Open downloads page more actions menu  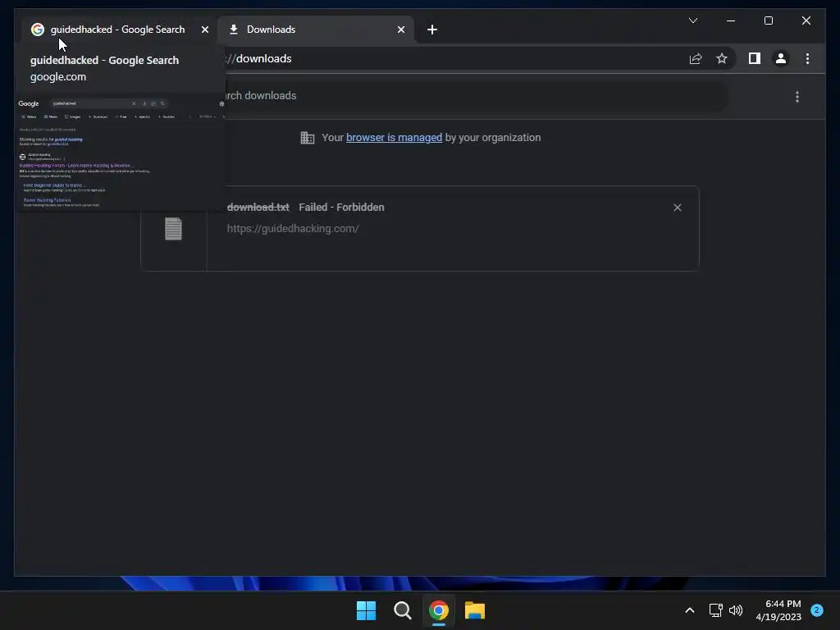[x=797, y=97]
